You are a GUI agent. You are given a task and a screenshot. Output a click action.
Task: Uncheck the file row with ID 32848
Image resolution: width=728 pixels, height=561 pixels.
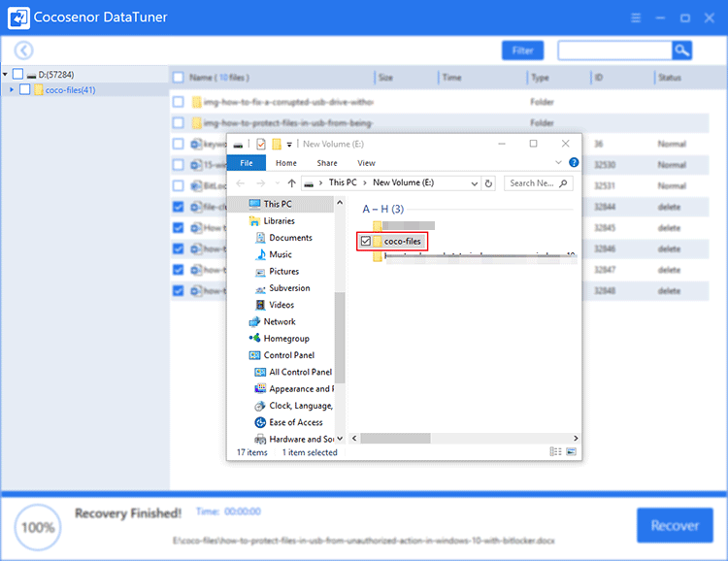pos(179,291)
